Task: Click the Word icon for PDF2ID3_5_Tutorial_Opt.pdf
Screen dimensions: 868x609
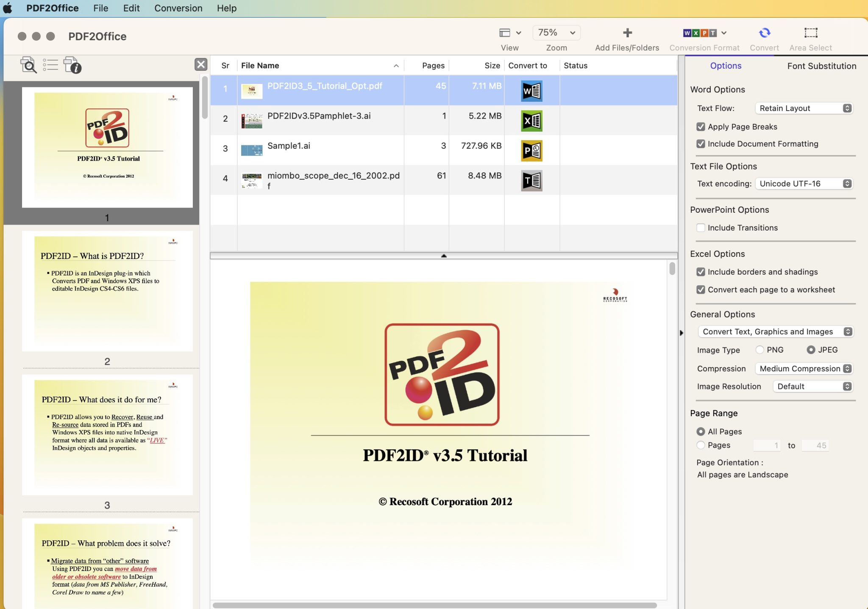Action: tap(532, 90)
